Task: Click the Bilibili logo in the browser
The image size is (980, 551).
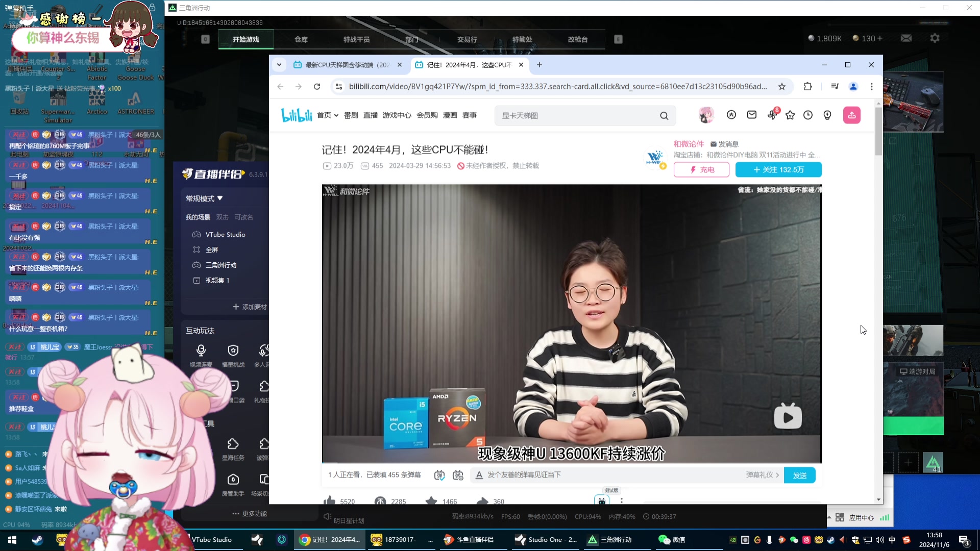Action: click(297, 115)
